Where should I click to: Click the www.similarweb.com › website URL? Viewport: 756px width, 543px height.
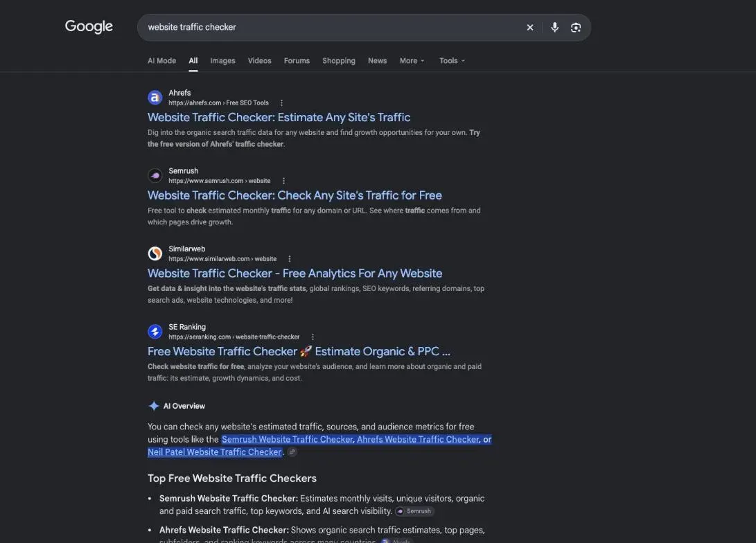point(222,259)
